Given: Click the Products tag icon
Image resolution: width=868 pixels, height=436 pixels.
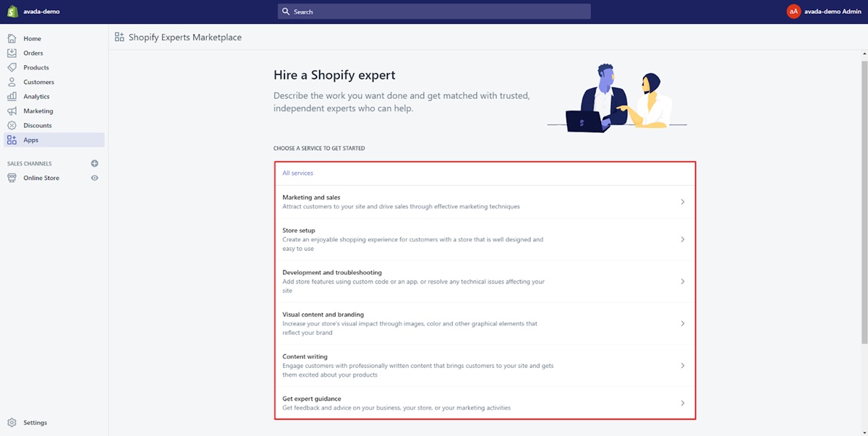Looking at the screenshot, I should 12,67.
